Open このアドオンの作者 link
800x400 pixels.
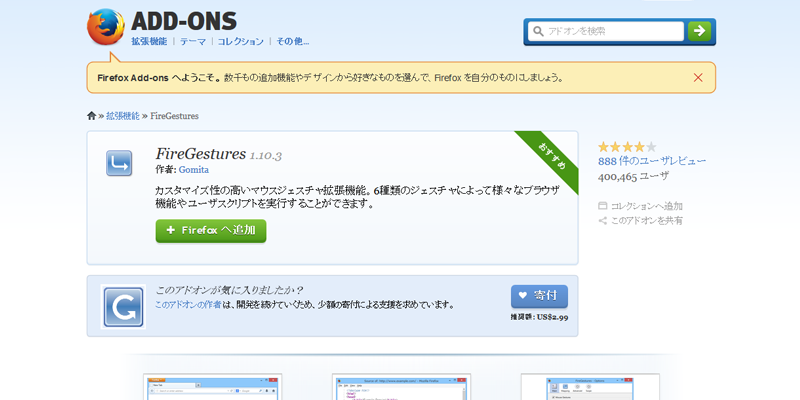188,305
